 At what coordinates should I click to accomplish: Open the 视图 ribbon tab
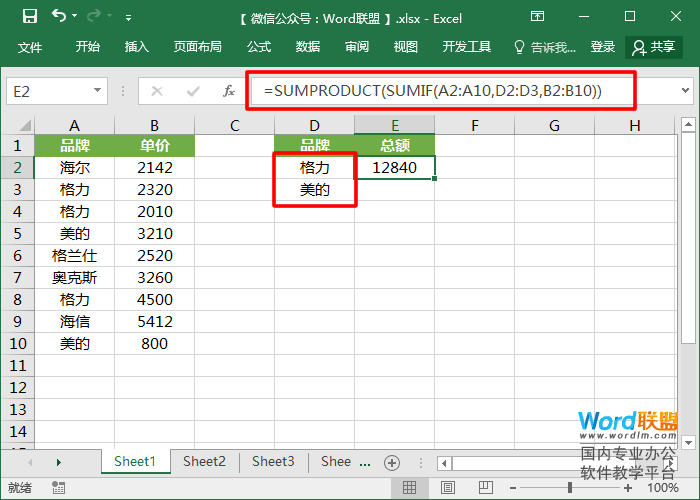coord(405,47)
